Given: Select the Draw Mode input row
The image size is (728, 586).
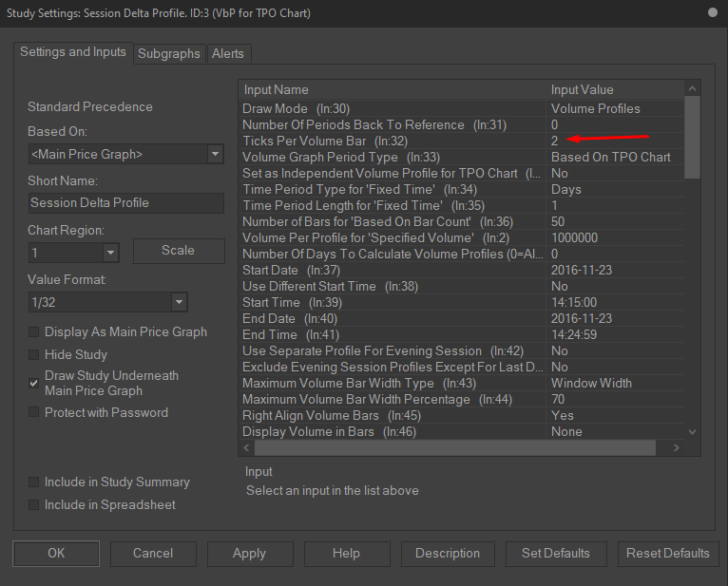Looking at the screenshot, I should click(462, 108).
